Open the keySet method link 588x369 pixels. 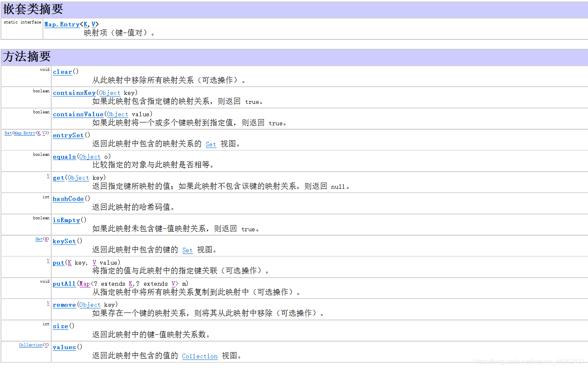point(64,241)
